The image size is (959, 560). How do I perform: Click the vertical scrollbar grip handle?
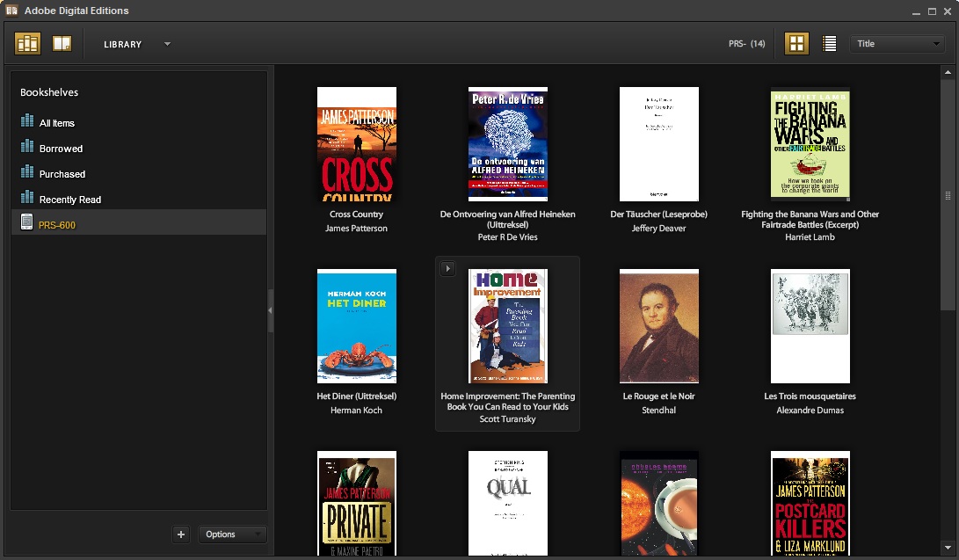coord(948,196)
